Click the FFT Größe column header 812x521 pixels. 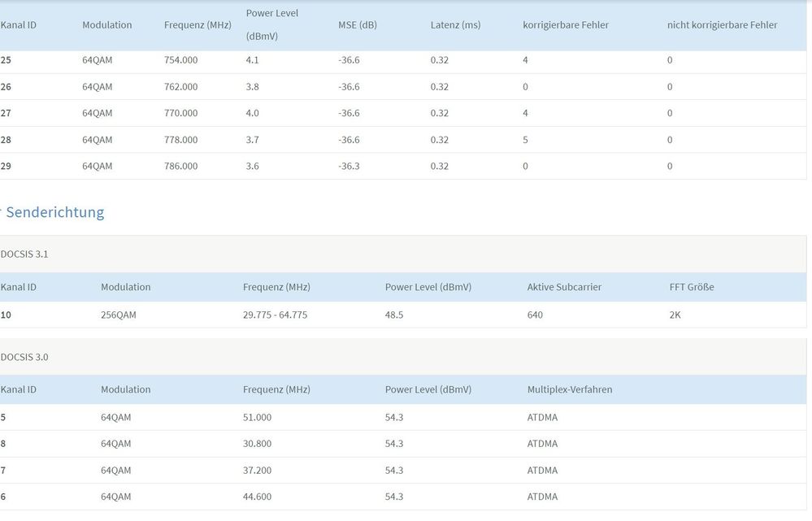(692, 287)
